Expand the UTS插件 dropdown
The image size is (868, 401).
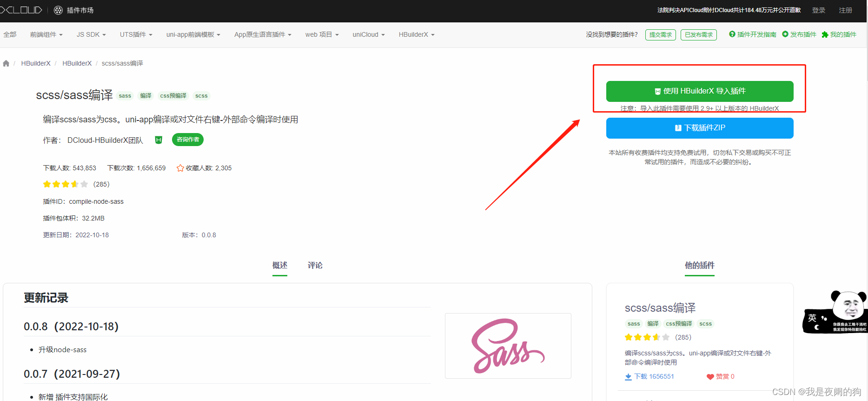tap(136, 34)
